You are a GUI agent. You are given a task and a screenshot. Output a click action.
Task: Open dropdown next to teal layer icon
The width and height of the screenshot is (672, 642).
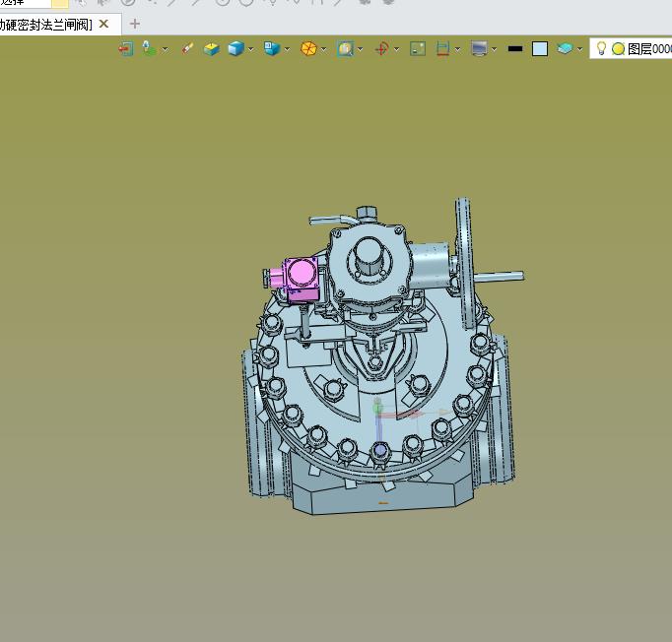[579, 49]
